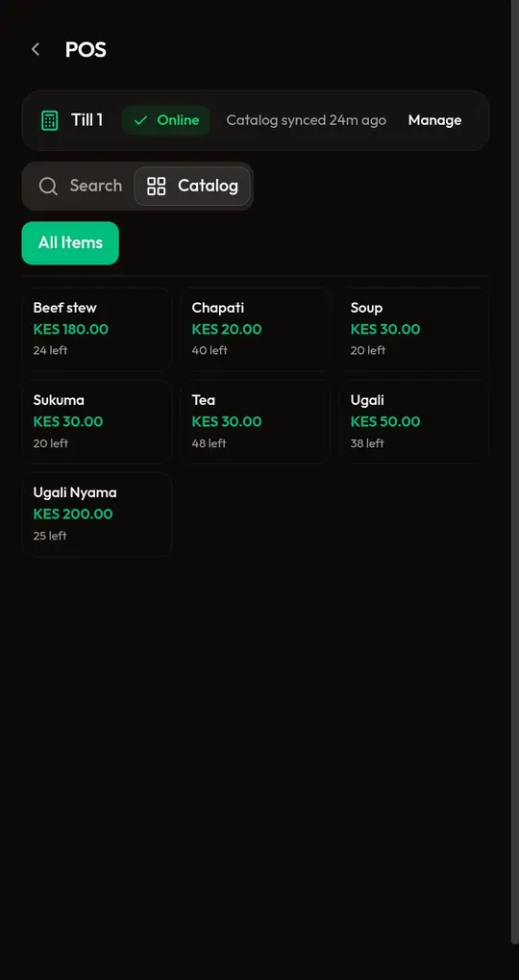Choose the Ugali item at KES 50.00
Image resolution: width=519 pixels, height=980 pixels.
pos(414,422)
